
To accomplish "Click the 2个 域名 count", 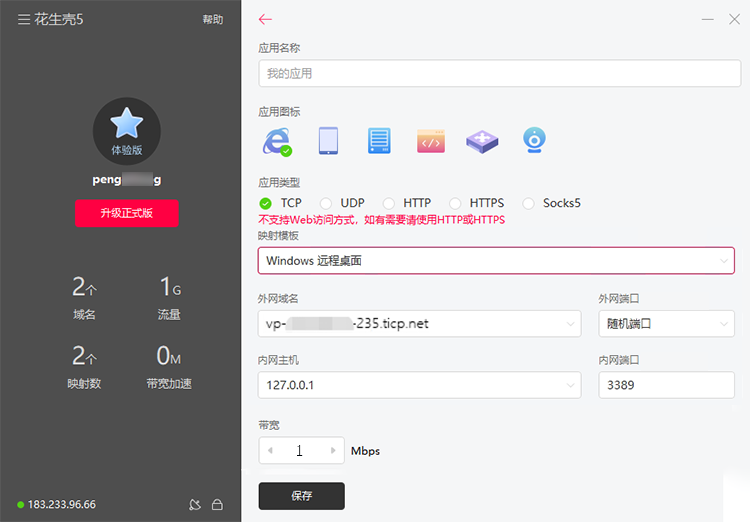I will coord(84,298).
